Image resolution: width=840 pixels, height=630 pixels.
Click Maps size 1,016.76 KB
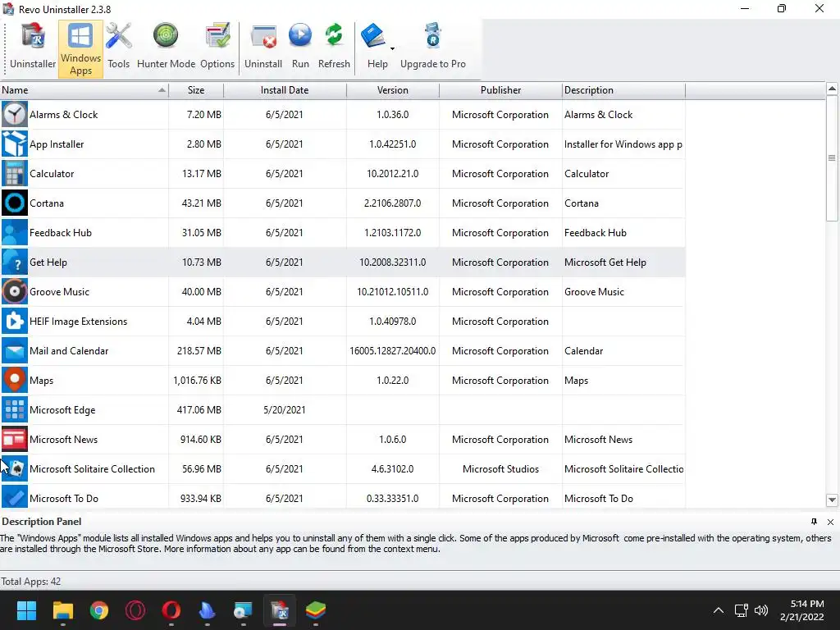[197, 381]
